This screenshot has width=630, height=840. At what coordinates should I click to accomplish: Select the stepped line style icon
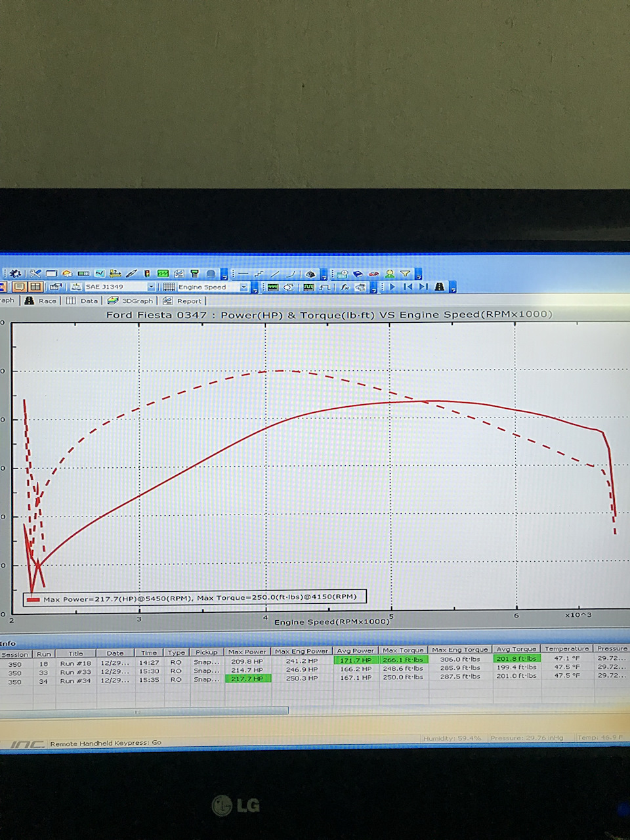pos(259,273)
